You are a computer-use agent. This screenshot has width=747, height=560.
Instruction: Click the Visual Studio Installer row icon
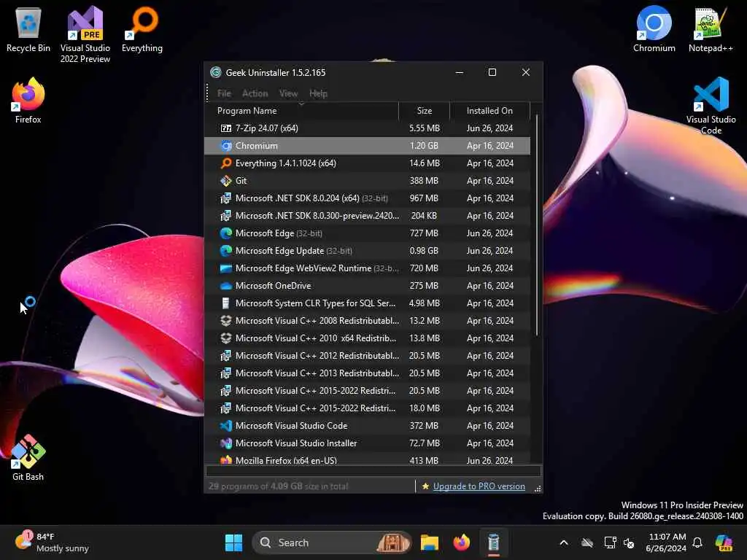pos(226,443)
